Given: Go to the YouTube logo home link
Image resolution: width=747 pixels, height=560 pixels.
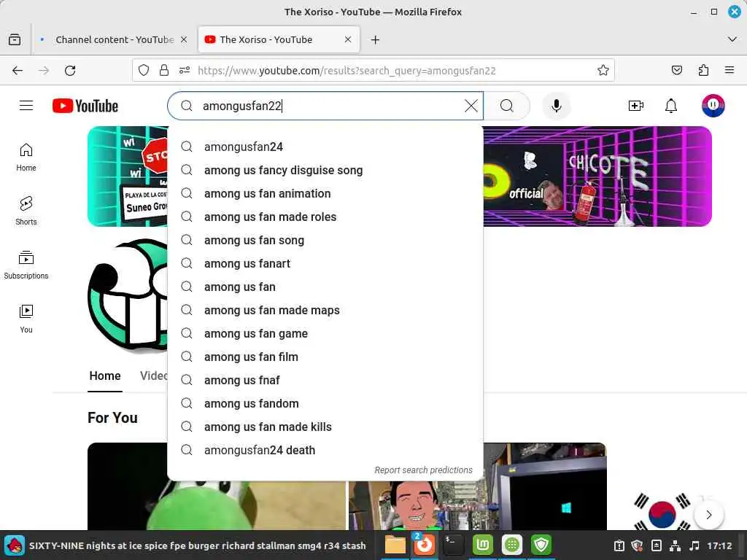Looking at the screenshot, I should pos(85,106).
